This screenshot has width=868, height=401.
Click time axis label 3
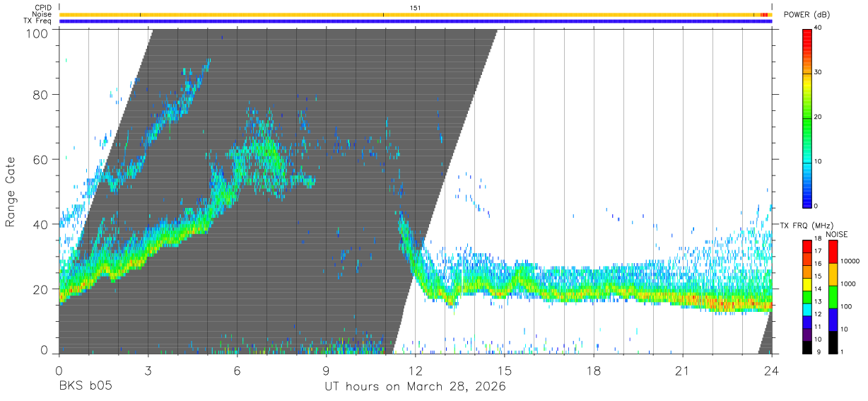148,371
